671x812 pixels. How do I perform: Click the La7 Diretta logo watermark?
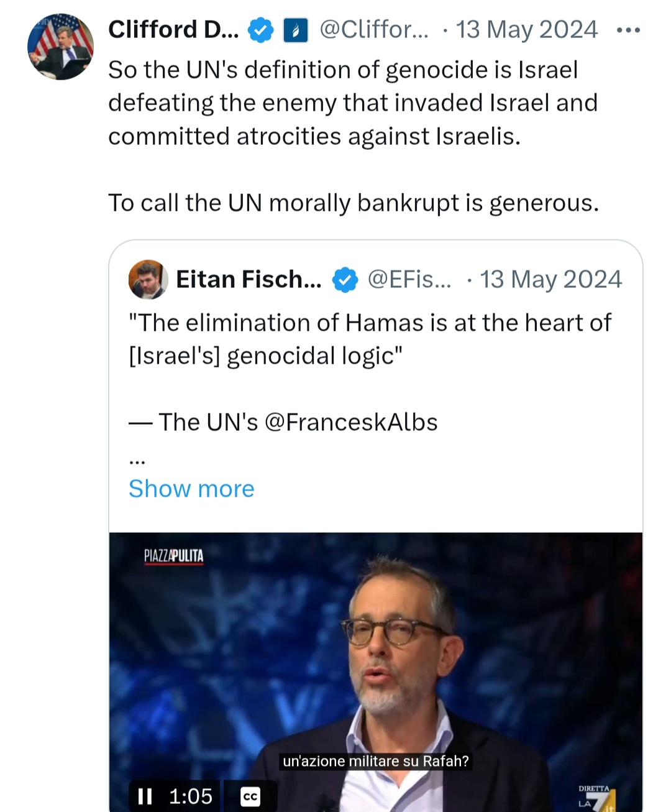[597, 798]
